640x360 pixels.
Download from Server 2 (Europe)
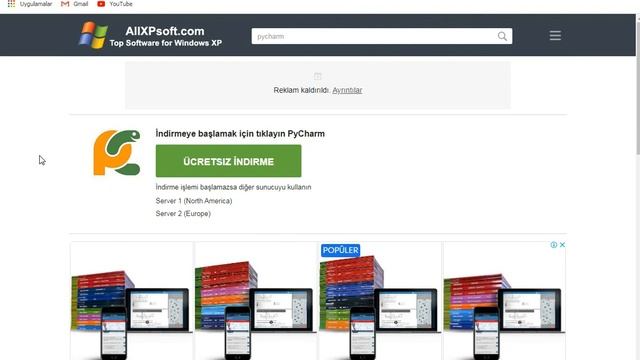pyautogui.click(x=183, y=213)
